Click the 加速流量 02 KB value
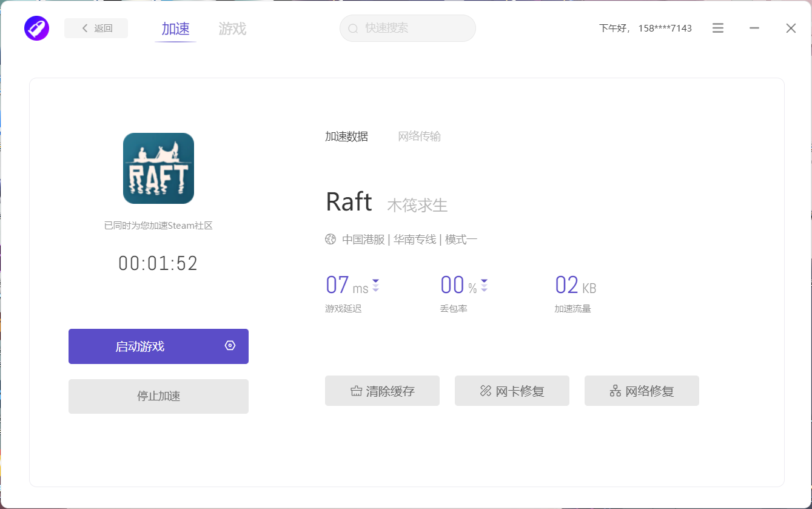The width and height of the screenshot is (812, 509). pyautogui.click(x=575, y=285)
